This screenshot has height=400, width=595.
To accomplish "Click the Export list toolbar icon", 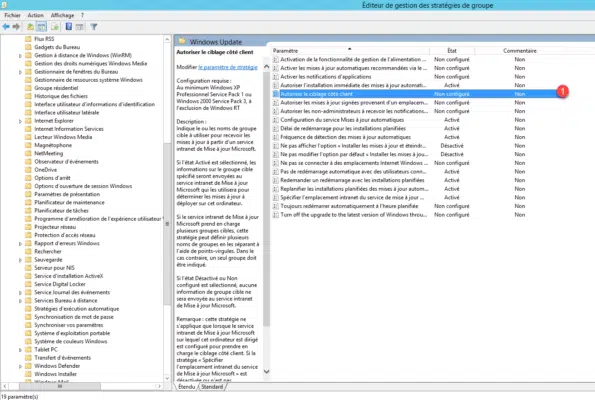I will pos(55,27).
